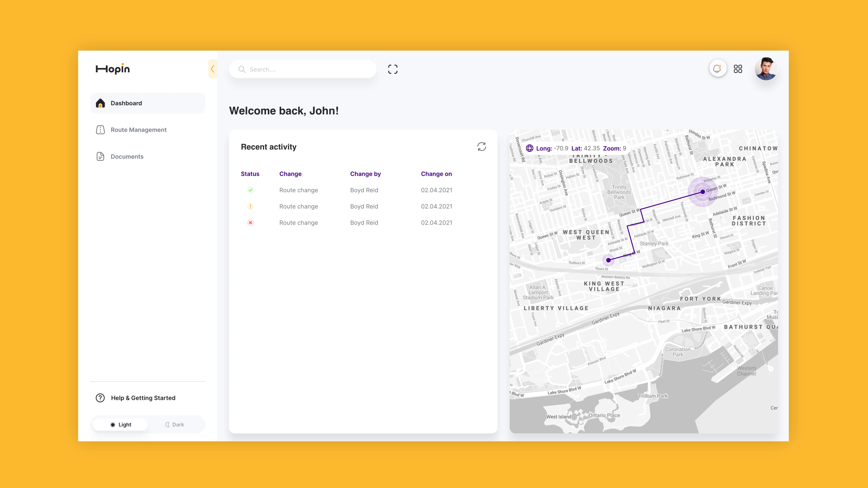
Task: Enable Dark theme mode
Action: coord(175,424)
